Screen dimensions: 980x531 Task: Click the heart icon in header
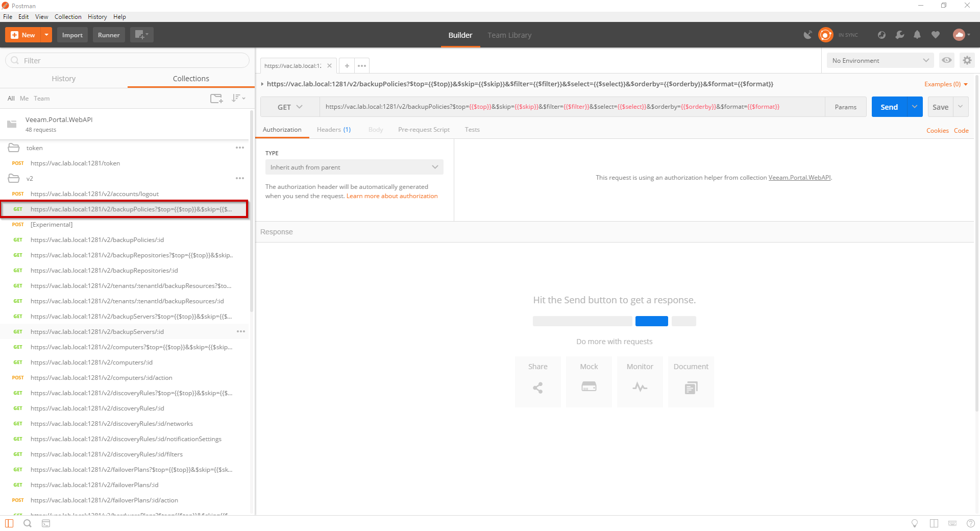[x=935, y=35]
